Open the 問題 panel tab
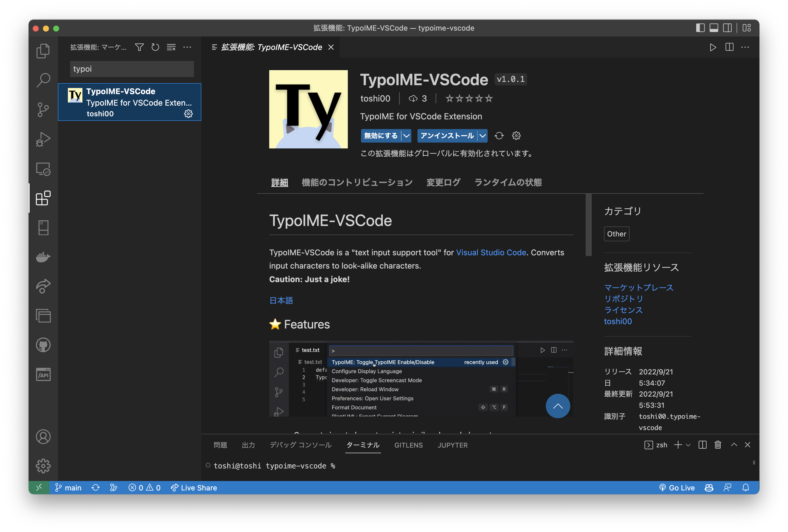The width and height of the screenshot is (788, 532). pos(220,445)
